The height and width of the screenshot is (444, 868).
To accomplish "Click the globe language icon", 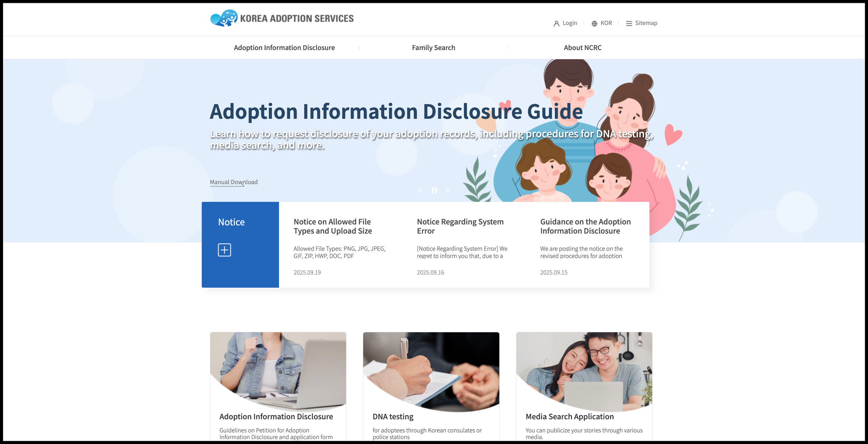I will click(594, 23).
